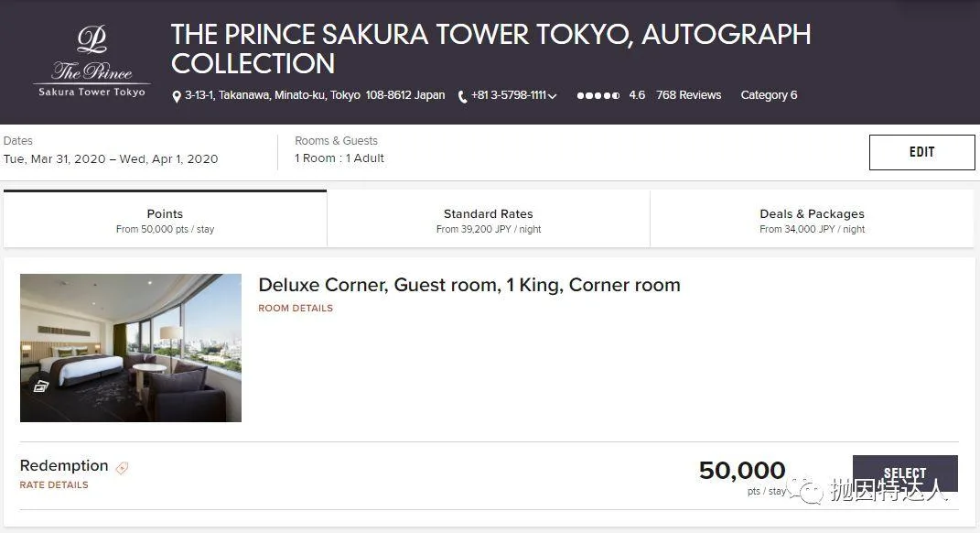Click the rating dots indicator

pyautogui.click(x=598, y=96)
